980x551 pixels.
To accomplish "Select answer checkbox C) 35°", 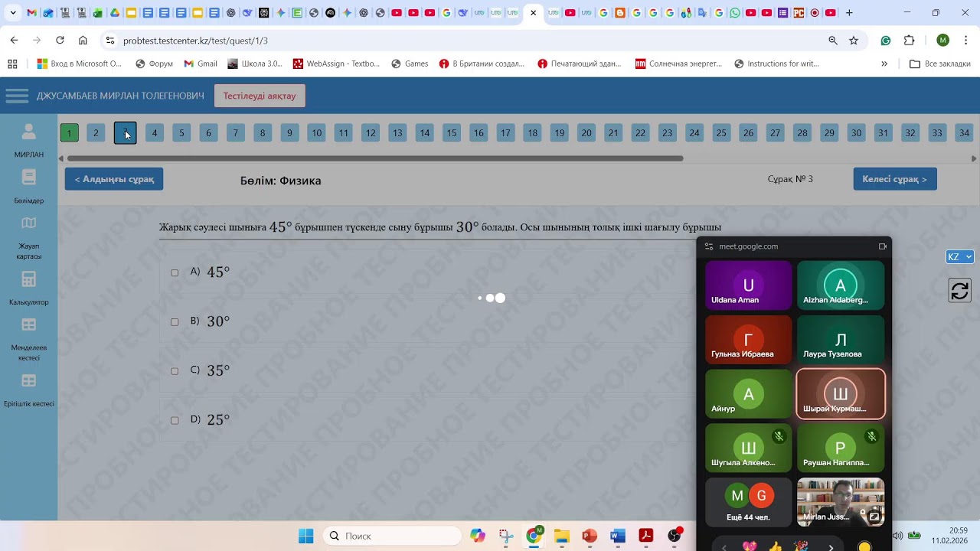I will click(x=175, y=370).
